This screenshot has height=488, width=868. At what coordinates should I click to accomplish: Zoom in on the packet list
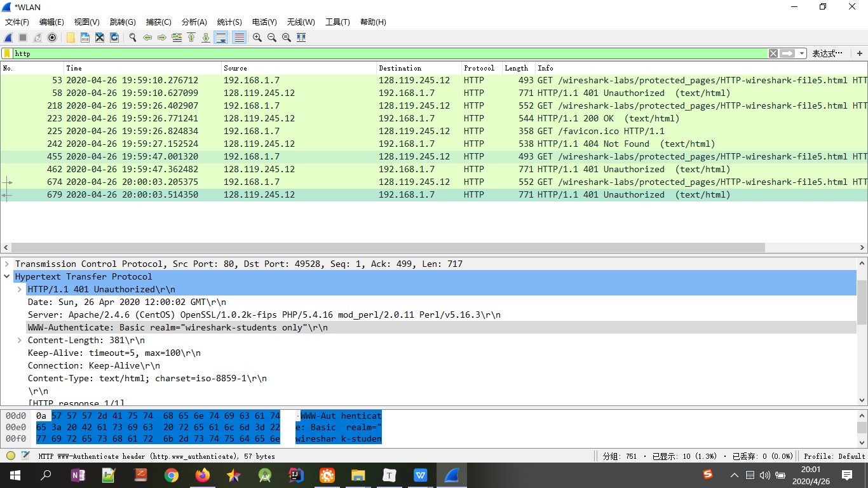257,37
